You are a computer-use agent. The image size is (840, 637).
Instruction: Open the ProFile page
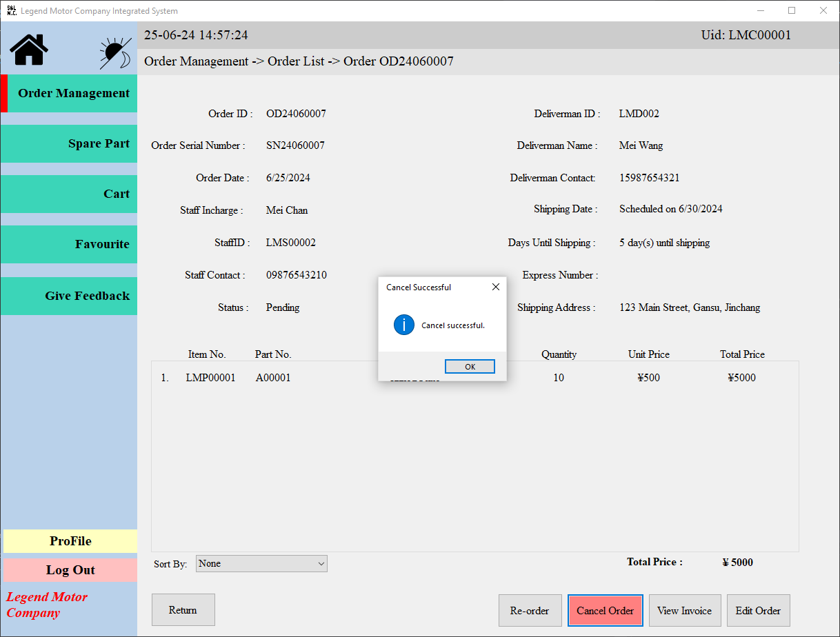[70, 541]
